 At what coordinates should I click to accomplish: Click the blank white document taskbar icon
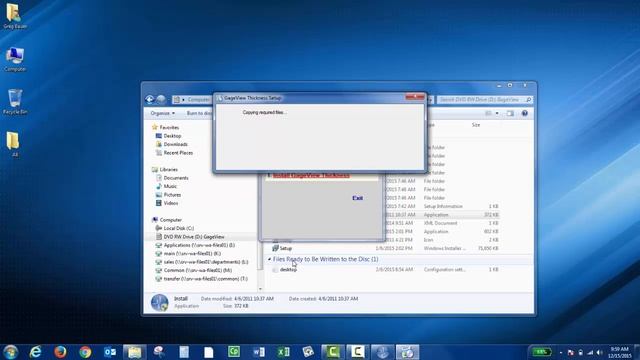point(209,352)
